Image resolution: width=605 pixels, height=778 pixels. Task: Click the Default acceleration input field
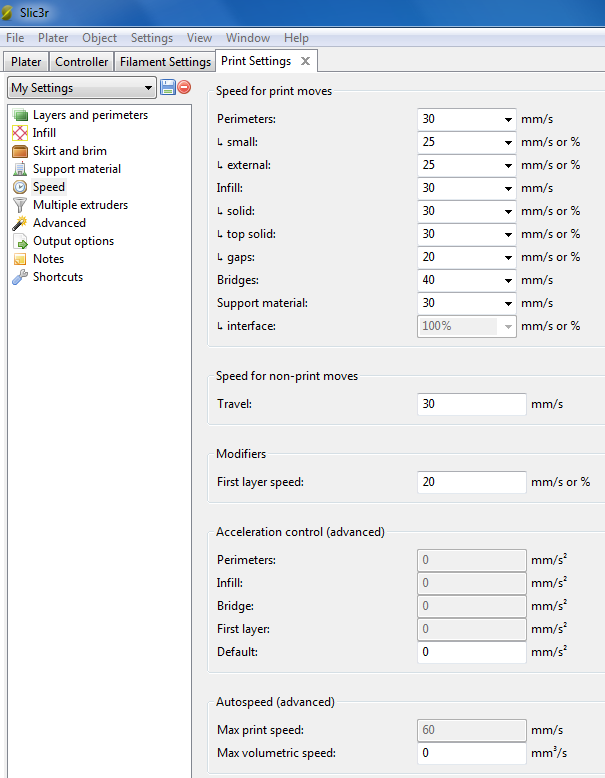pyautogui.click(x=471, y=652)
